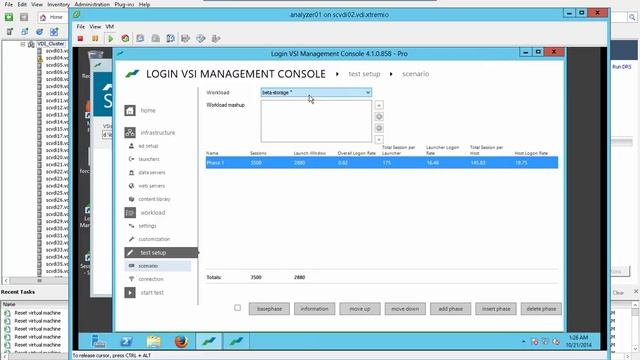Click the Launch Window column header
The width and height of the screenshot is (640, 360).
coord(309,153)
